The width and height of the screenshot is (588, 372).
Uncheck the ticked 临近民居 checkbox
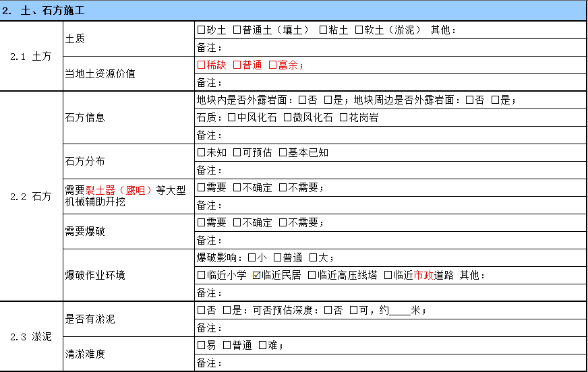(x=256, y=276)
